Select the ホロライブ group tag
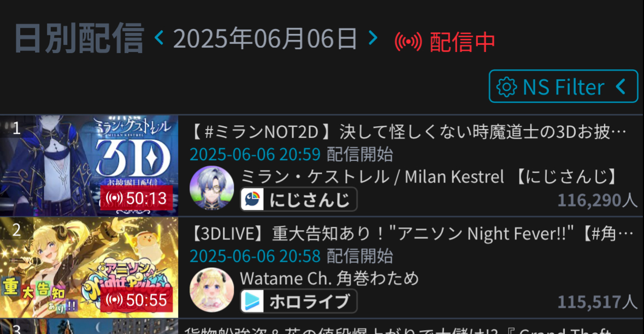Screen dimensions: 644x334 pyautogui.click(x=299, y=301)
